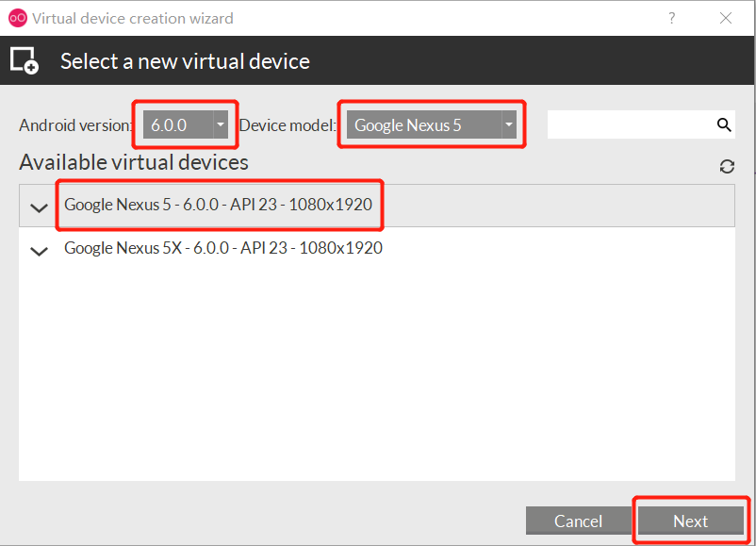This screenshot has width=756, height=546.
Task: Click the Next button
Action: tap(690, 521)
